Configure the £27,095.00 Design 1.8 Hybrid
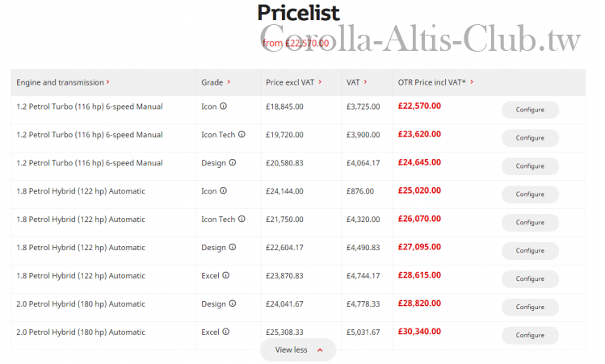The image size is (605, 364). click(x=530, y=251)
